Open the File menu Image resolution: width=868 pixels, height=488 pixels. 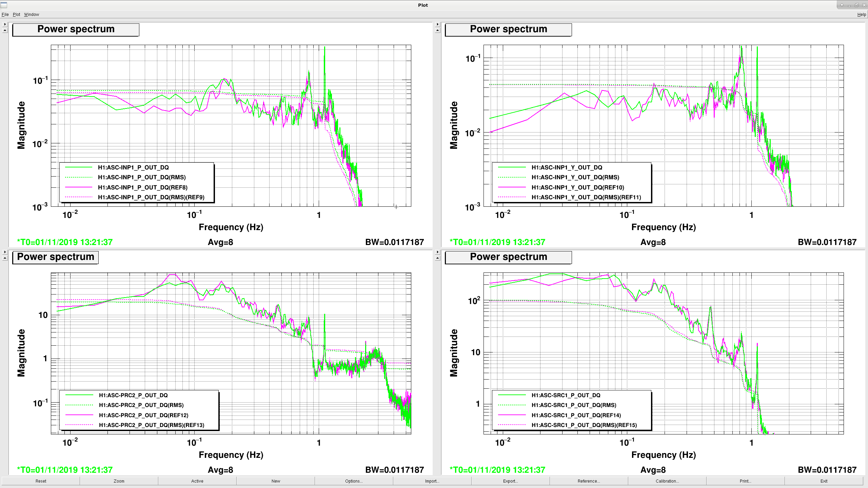click(5, 15)
